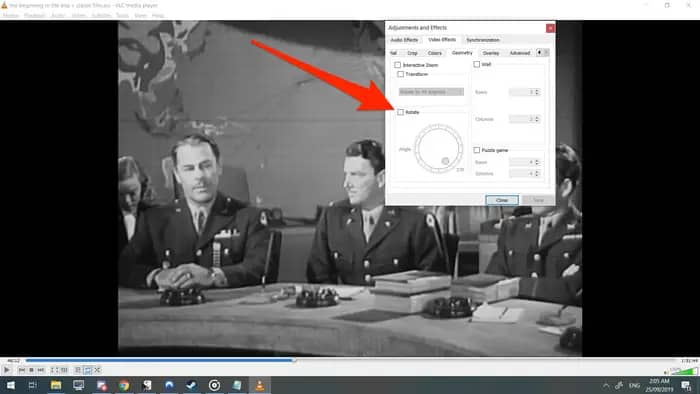Toggle the loop icon
This screenshot has height=394, width=700.
pyautogui.click(x=88, y=370)
